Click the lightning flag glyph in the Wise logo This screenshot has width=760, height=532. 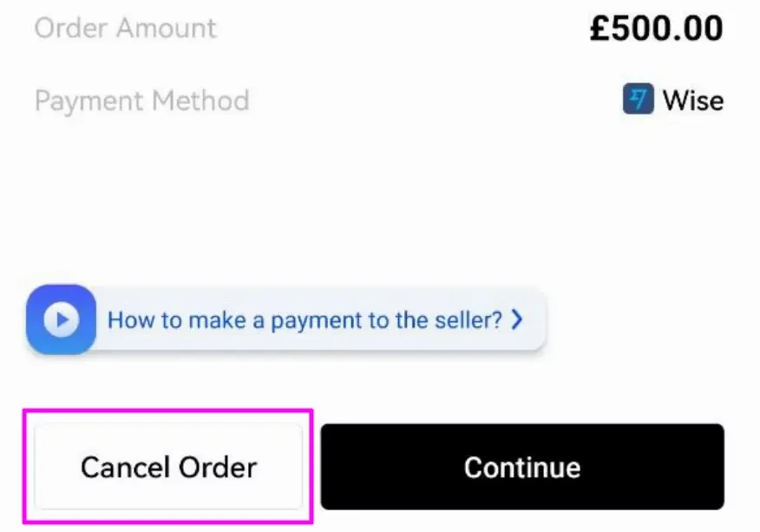pos(639,99)
